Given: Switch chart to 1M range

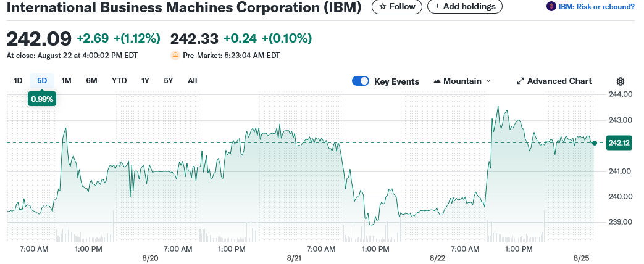Looking at the screenshot, I should (x=66, y=81).
